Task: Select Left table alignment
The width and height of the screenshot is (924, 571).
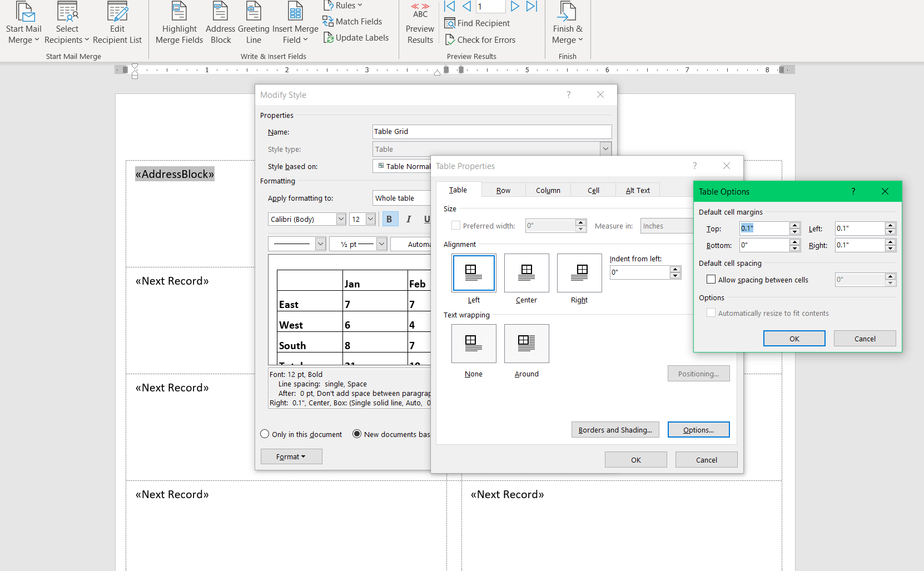Action: click(474, 273)
